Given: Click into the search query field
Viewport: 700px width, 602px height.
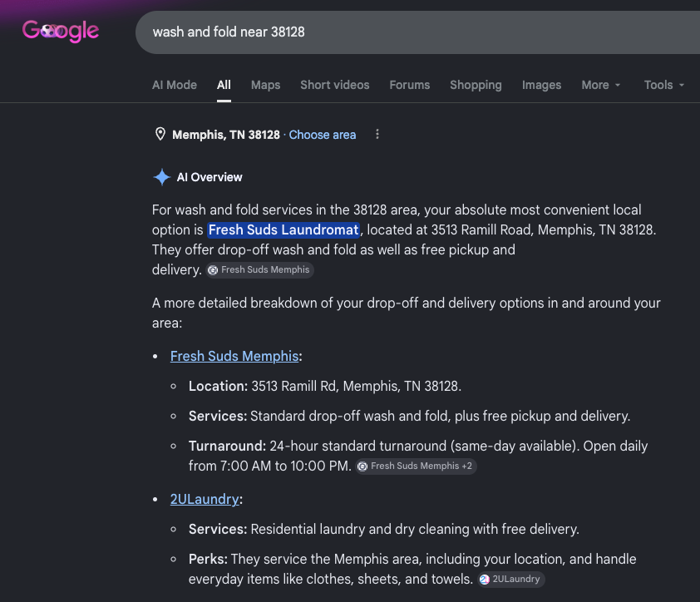Looking at the screenshot, I should pyautogui.click(x=417, y=32).
